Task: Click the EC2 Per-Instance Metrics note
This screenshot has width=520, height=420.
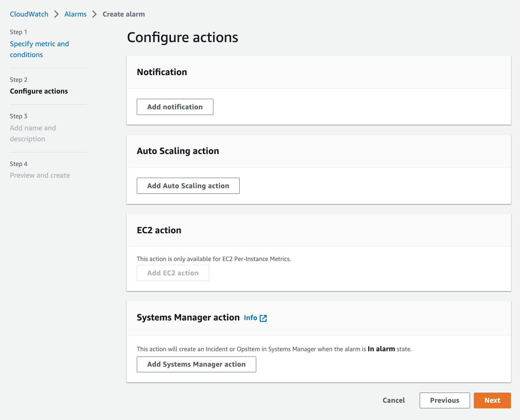Action: pos(214,259)
